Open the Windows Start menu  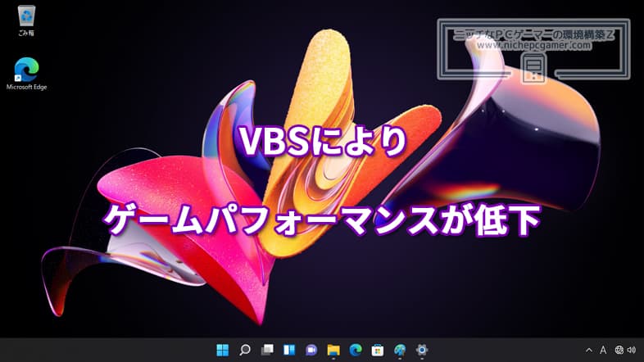pos(223,350)
